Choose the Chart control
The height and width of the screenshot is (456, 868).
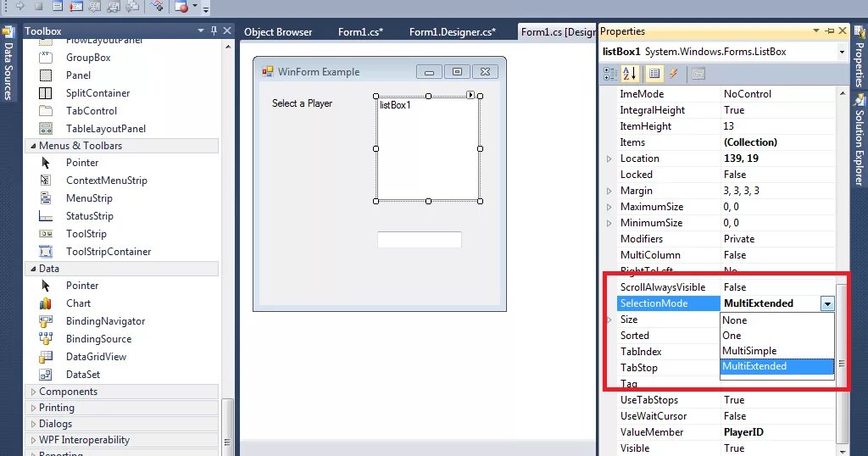pos(78,303)
